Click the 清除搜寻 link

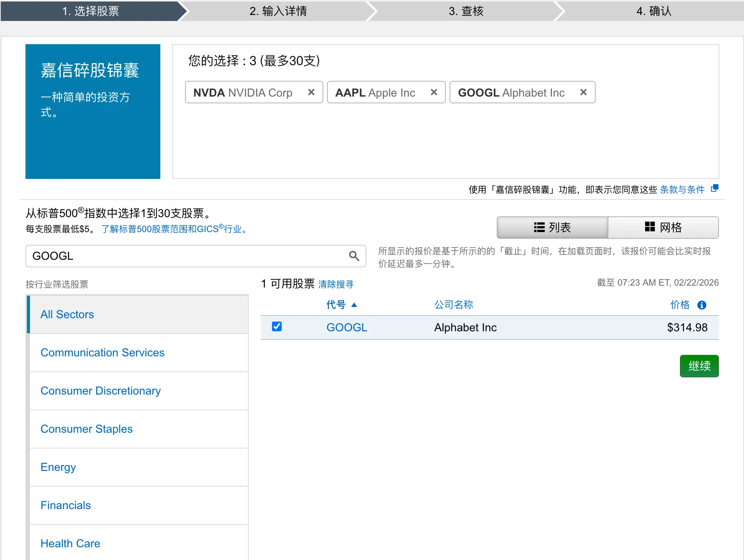(x=335, y=284)
